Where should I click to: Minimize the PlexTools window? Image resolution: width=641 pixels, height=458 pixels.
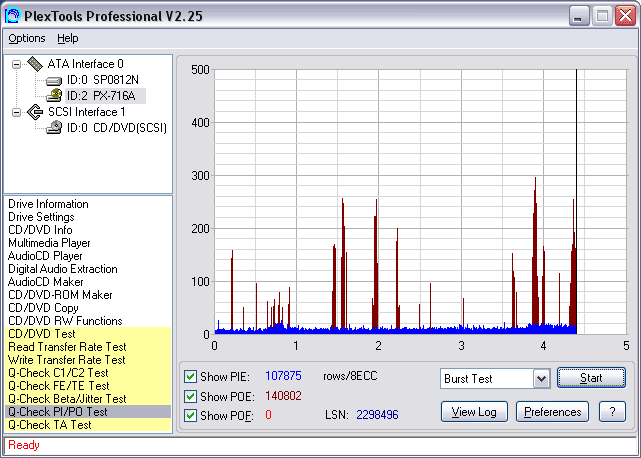click(x=579, y=16)
